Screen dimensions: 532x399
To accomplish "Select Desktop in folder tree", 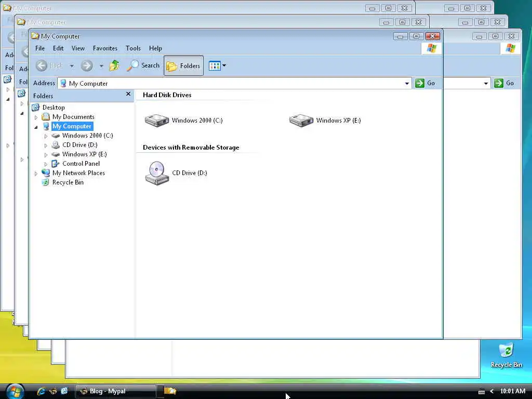I will pos(54,108).
